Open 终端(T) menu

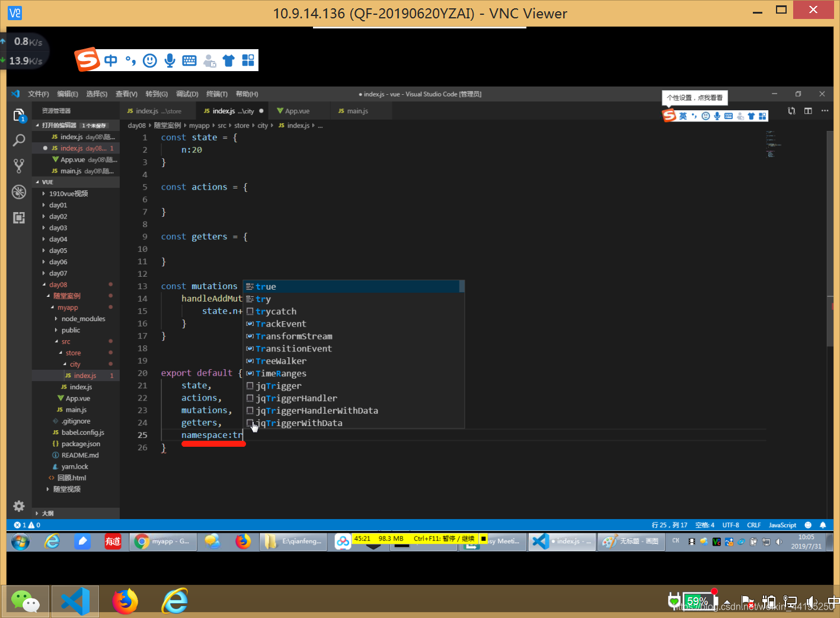pyautogui.click(x=217, y=94)
